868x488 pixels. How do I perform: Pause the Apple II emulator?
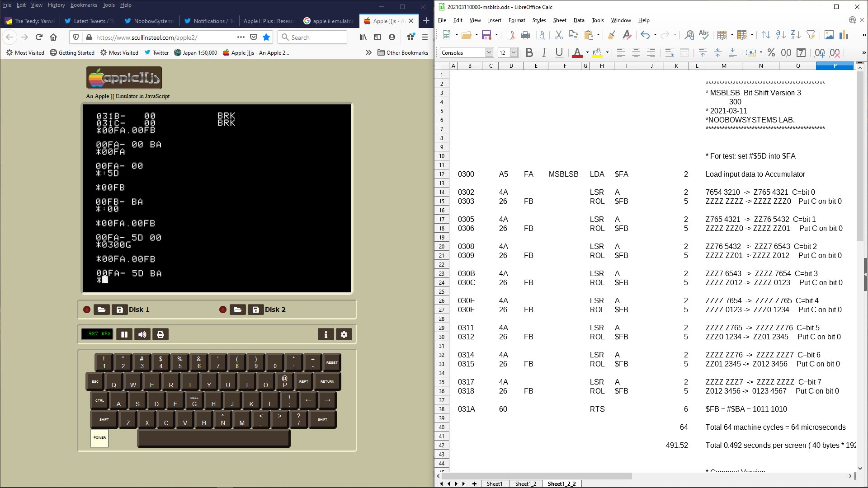[x=124, y=334]
